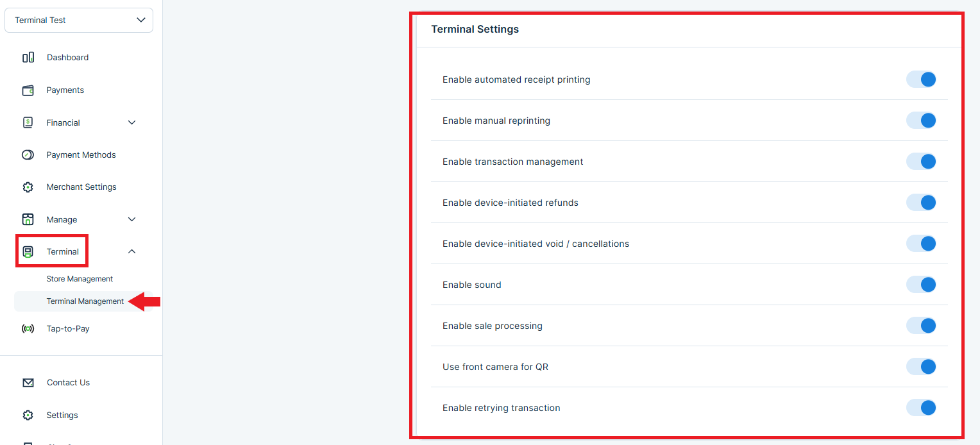This screenshot has width=980, height=445.
Task: Expand the Financial submenu chevron
Action: [x=132, y=122]
